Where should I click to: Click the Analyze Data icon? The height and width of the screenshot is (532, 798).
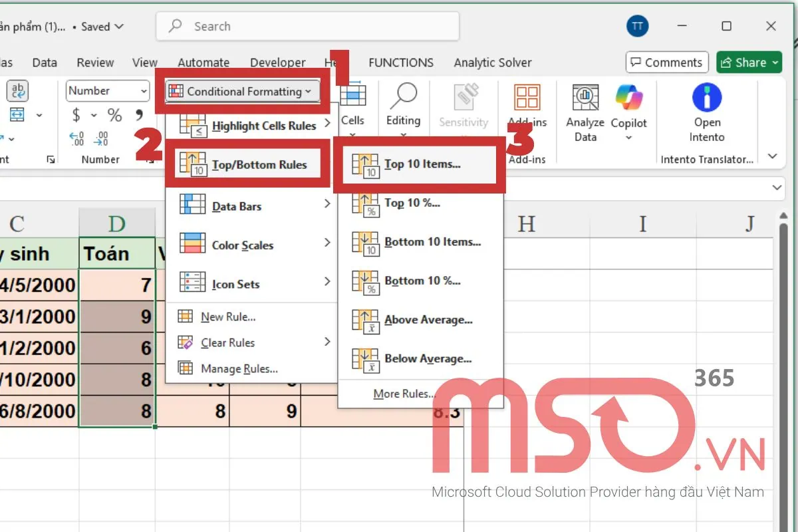pyautogui.click(x=585, y=98)
